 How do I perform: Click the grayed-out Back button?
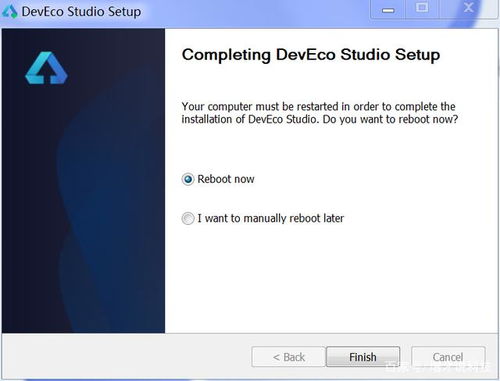[x=288, y=357]
